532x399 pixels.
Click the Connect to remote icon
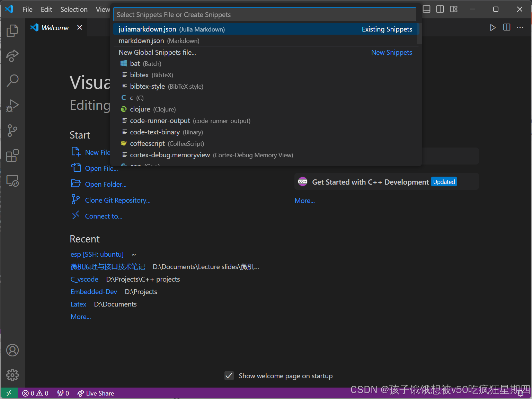pyautogui.click(x=76, y=216)
